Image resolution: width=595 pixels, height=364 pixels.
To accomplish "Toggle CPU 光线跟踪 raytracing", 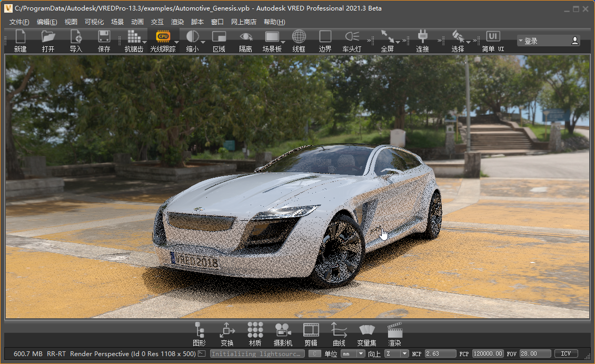I will [163, 37].
